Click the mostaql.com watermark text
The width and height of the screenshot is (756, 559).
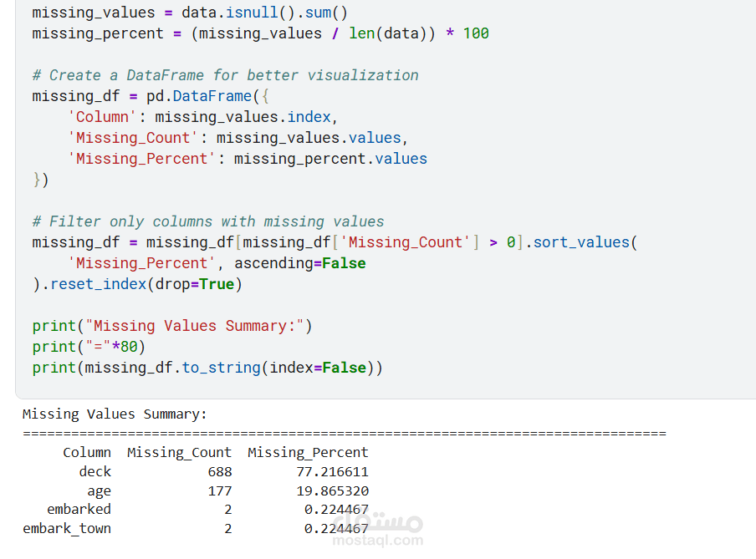click(x=376, y=541)
